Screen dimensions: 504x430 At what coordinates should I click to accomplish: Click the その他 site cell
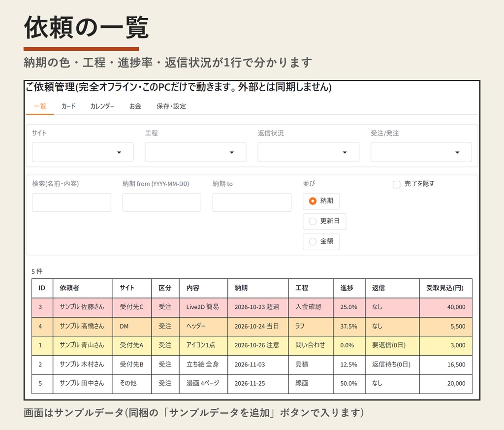coord(132,383)
